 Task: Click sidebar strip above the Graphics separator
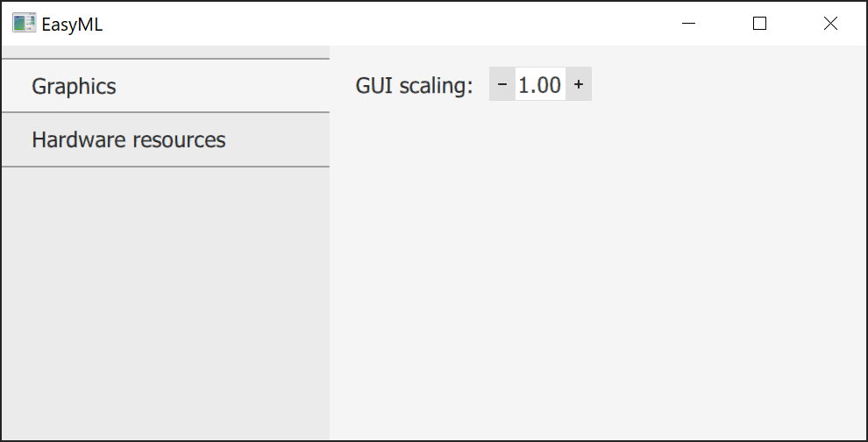tap(165, 52)
